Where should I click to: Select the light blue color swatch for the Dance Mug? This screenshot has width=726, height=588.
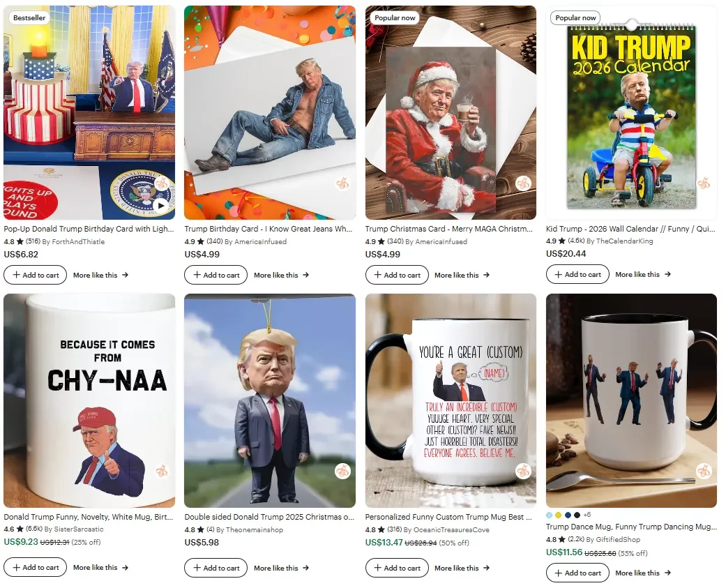(x=549, y=515)
